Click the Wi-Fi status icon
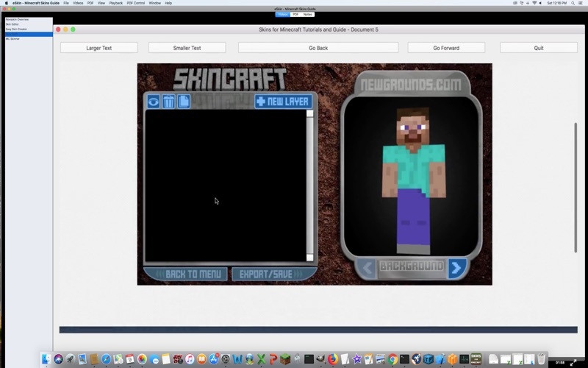The width and height of the screenshot is (588, 368). pyautogui.click(x=534, y=3)
